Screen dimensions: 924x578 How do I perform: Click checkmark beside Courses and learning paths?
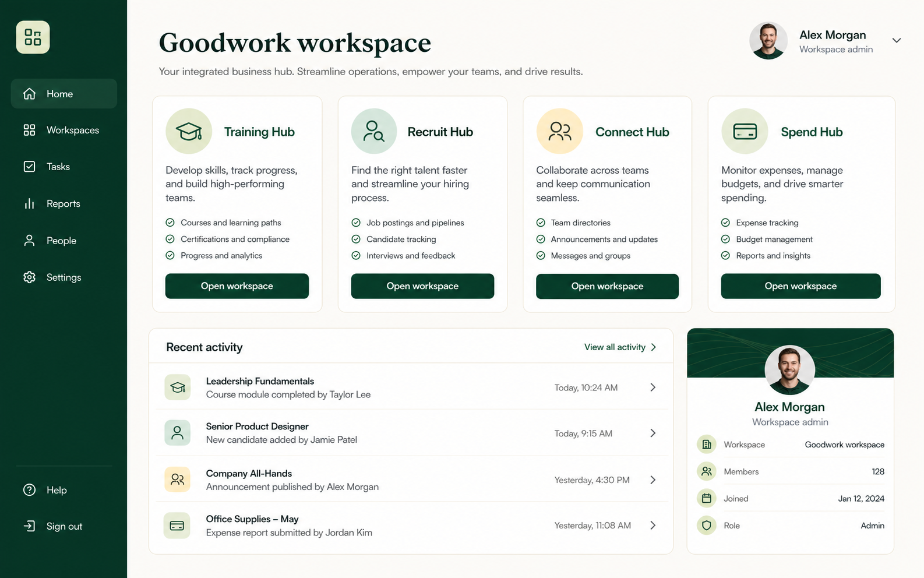click(x=170, y=223)
